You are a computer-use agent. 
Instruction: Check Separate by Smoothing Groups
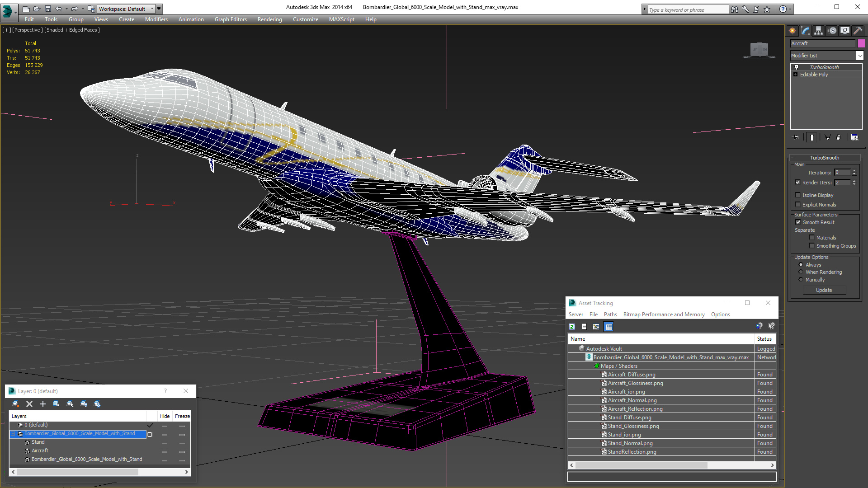click(x=811, y=246)
